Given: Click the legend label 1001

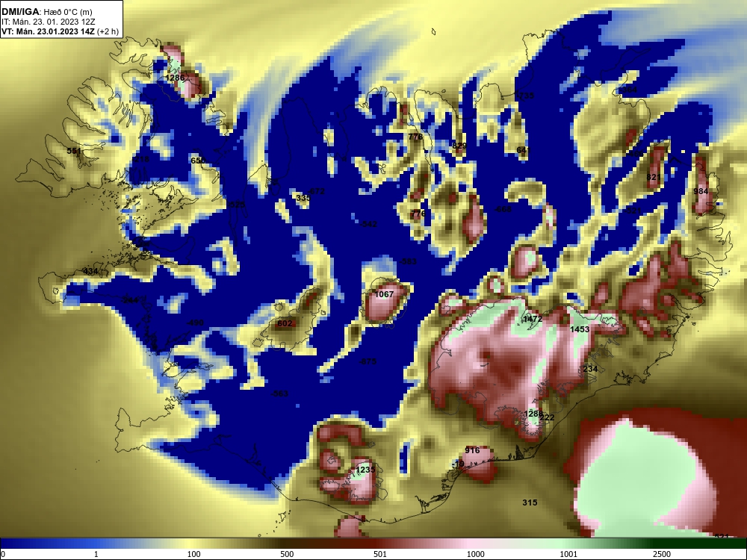Looking at the screenshot, I should 568,554.
